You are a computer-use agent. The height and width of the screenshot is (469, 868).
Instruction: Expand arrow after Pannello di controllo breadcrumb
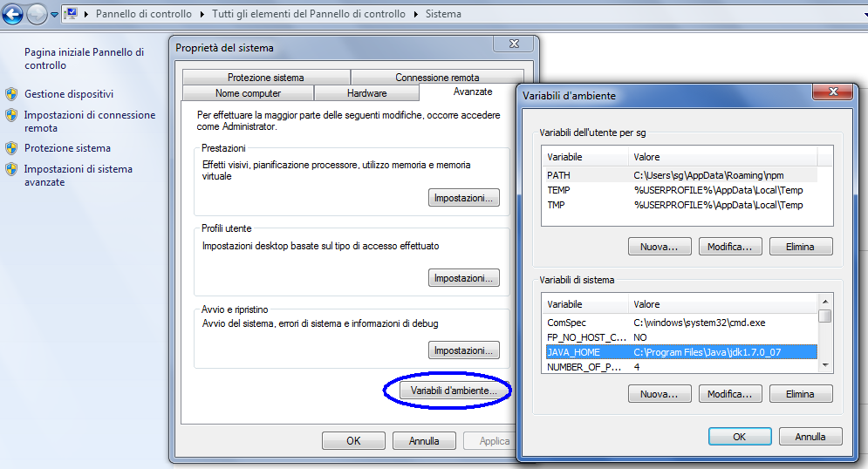pyautogui.click(x=201, y=14)
